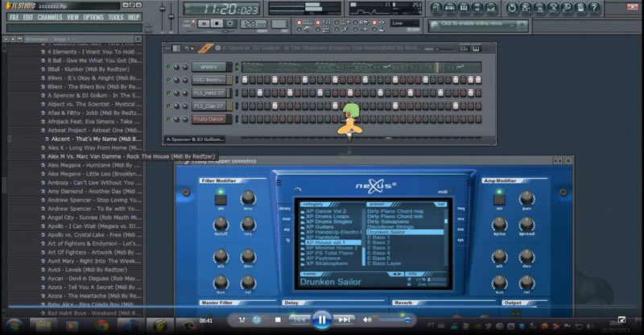Click the help question mark icon
Screen dimensions: 644x335
pos(594,8)
